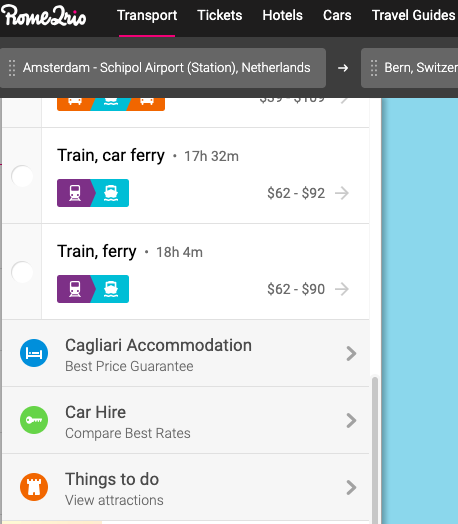The height and width of the screenshot is (524, 458).
Task: Open the Travel Guides tab
Action: (414, 15)
